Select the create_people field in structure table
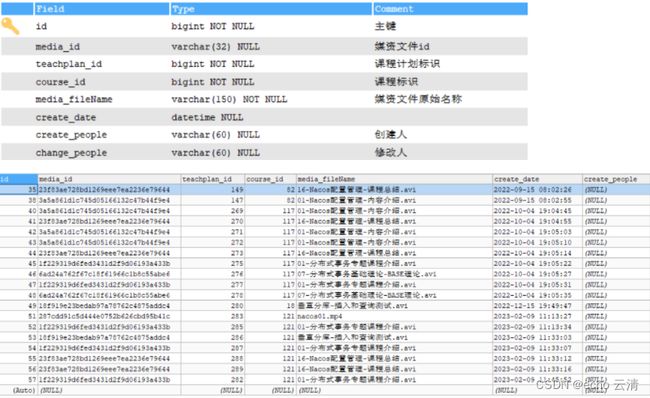 (x=71, y=135)
